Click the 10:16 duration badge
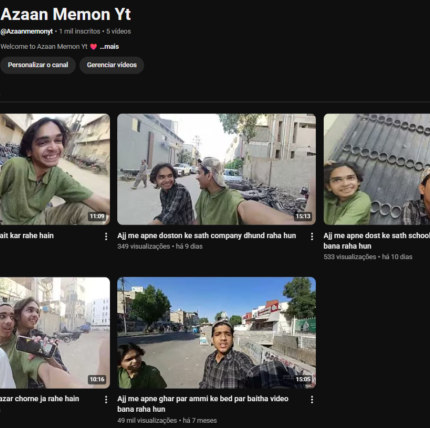Screen dimensions: 430x428 [x=97, y=379]
